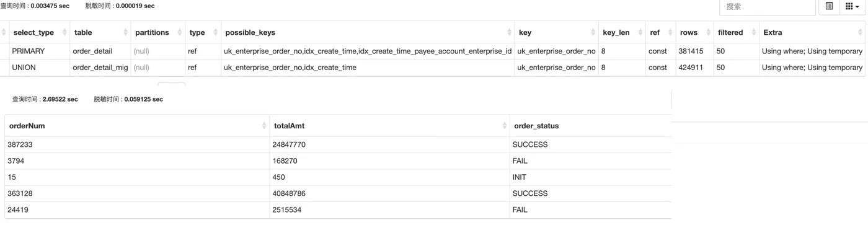Sort by the rows column header
This screenshot has width=868, height=225.
694,32
